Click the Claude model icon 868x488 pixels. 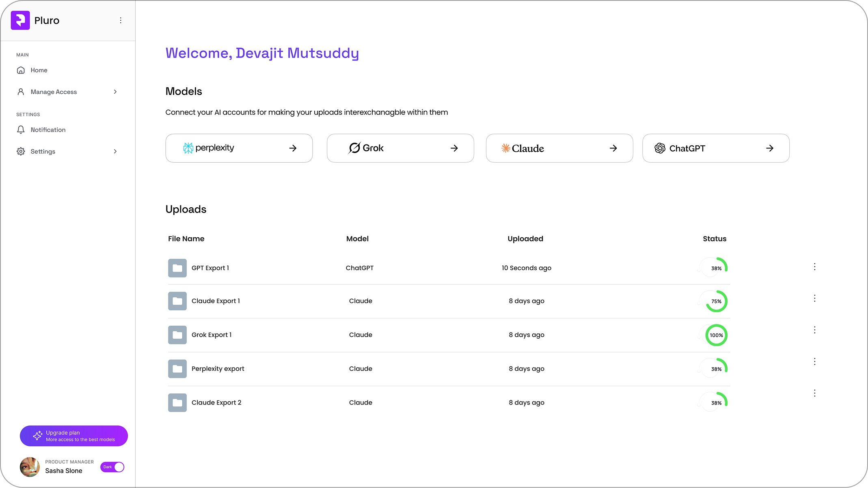505,148
